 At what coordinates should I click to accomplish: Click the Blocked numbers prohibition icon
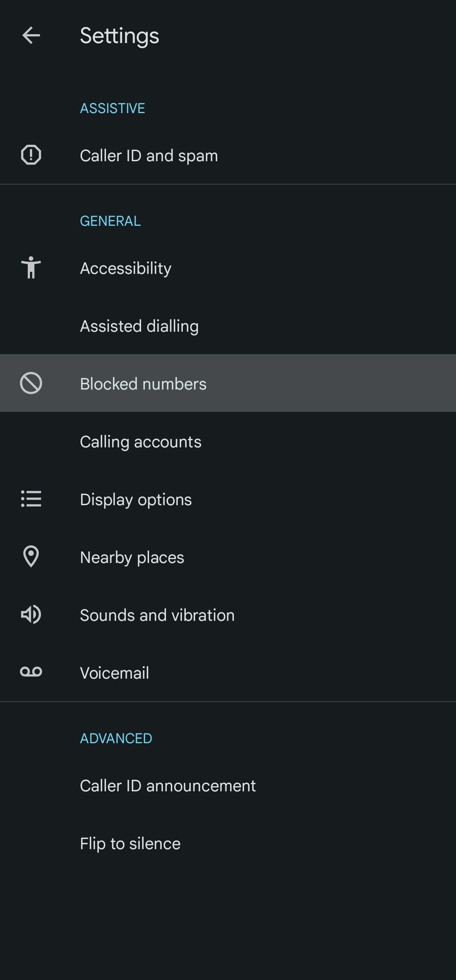pyautogui.click(x=31, y=383)
